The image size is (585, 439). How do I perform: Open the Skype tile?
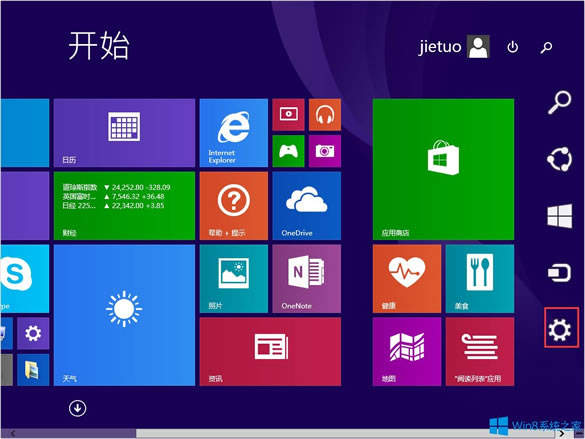[x=25, y=279]
